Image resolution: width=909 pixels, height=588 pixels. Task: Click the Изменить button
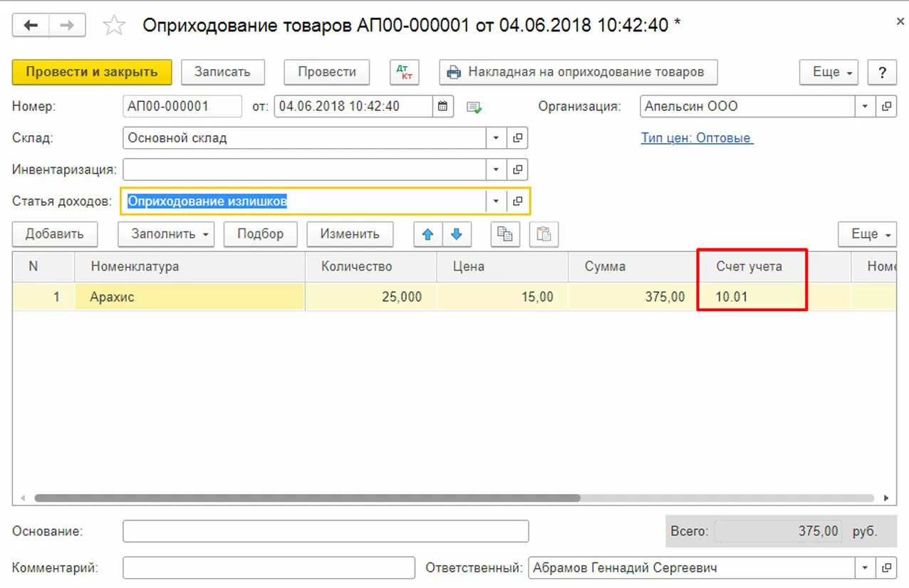pyautogui.click(x=350, y=234)
